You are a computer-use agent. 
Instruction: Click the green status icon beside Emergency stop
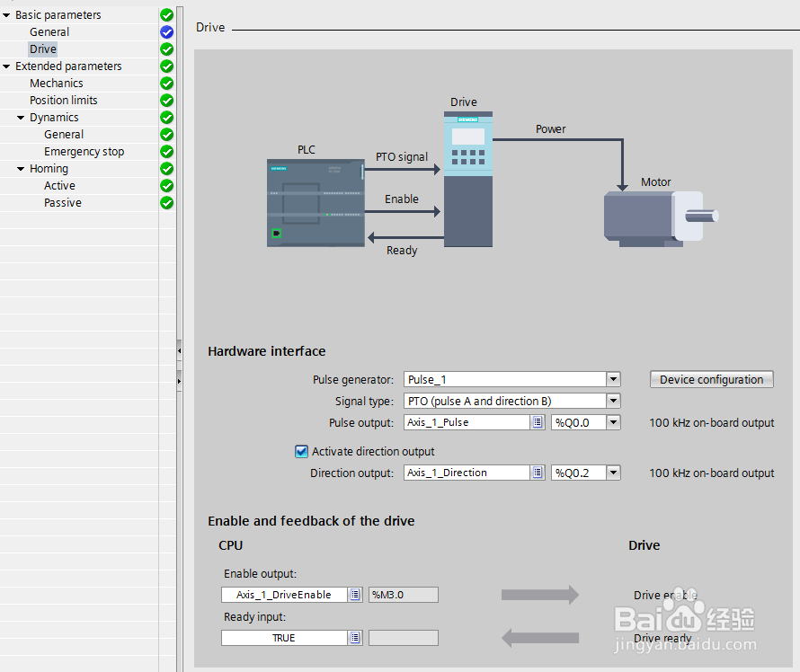click(167, 152)
